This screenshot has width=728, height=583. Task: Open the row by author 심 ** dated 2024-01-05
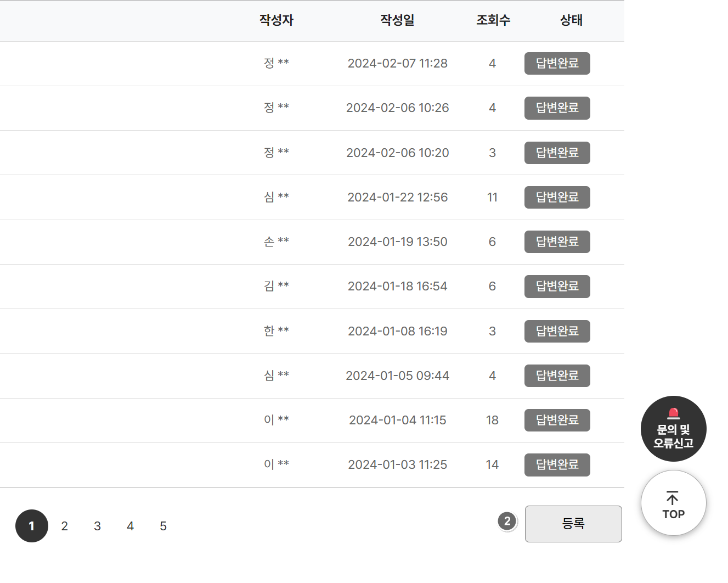coord(397,375)
